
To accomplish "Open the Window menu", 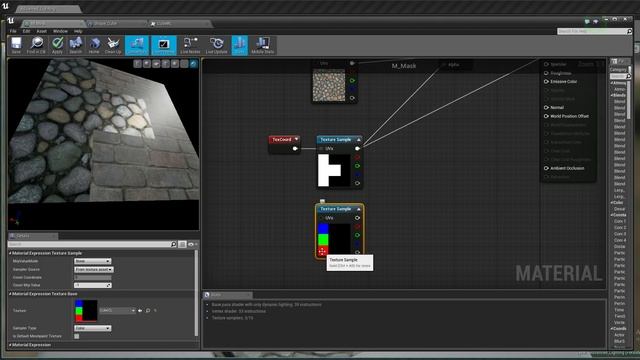I will 60,31.
